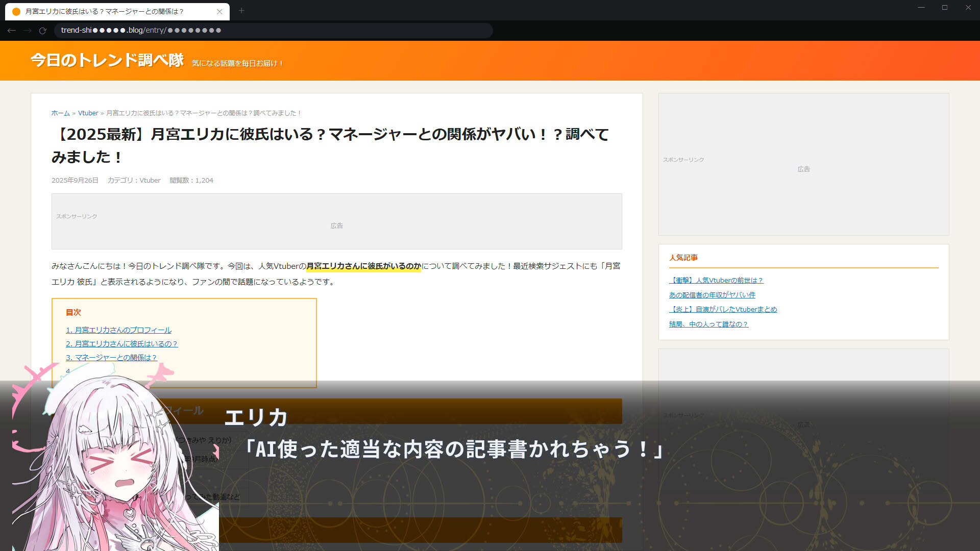
Task: Click the エリカ speaker name
Action: [x=256, y=418]
